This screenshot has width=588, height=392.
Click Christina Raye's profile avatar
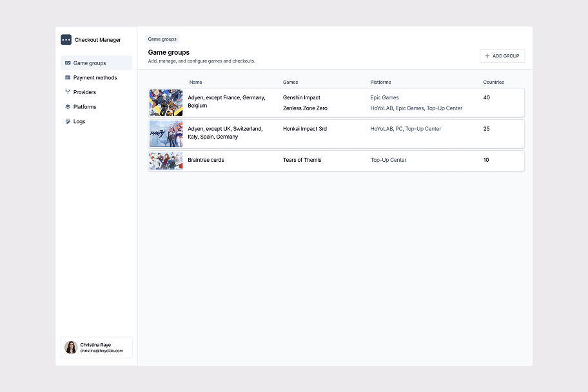pos(70,348)
